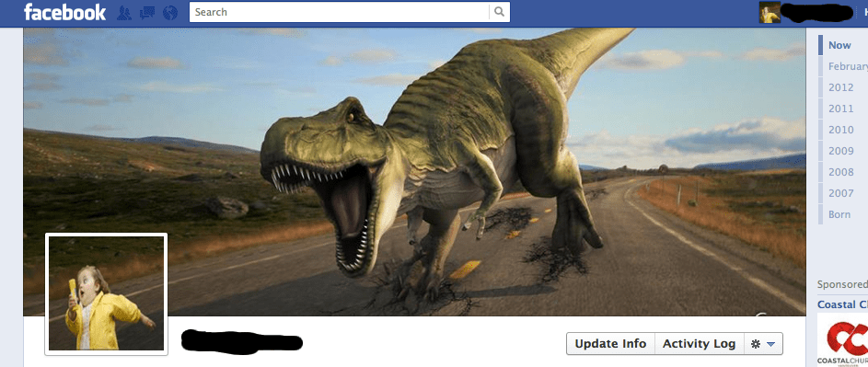Viewport: 868px width, 367px height.
Task: Click inside the Search field
Action: click(340, 12)
